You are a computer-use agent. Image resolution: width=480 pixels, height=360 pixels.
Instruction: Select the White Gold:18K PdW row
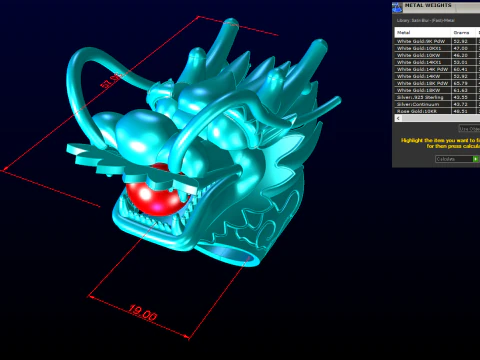pyautogui.click(x=437, y=83)
